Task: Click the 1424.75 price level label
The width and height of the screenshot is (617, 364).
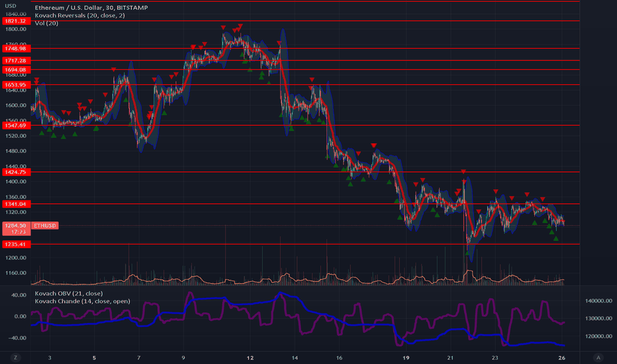Action: point(16,172)
